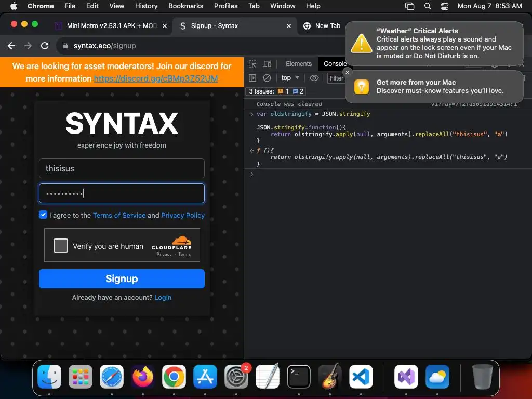
Task: Launch Firefox from the dock
Action: click(x=142, y=377)
